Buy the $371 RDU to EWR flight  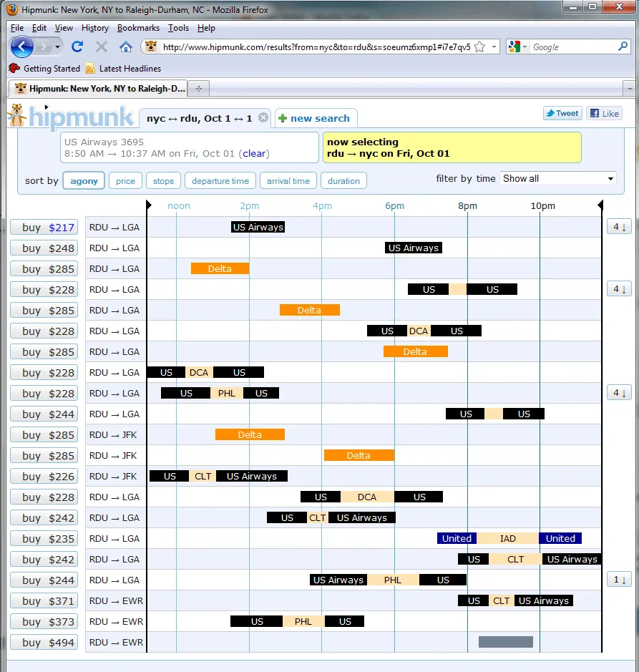(x=44, y=601)
